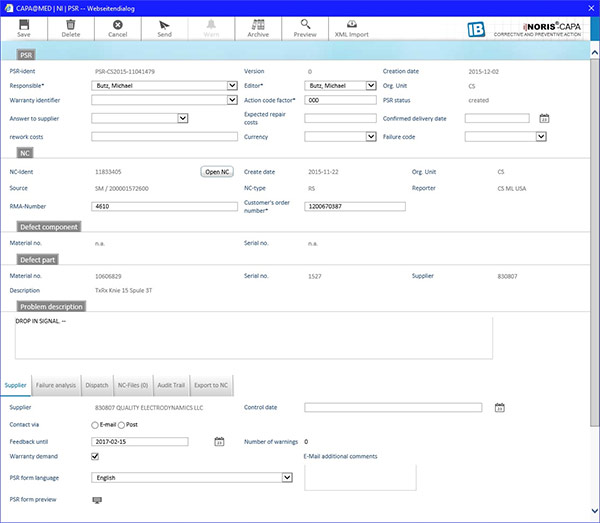The height and width of the screenshot is (523, 600).
Task: Click the rework costs input field
Action: (164, 137)
